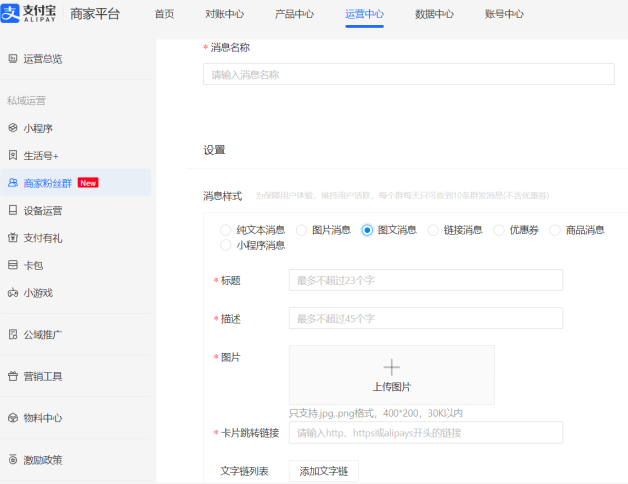Choose 图片消息 message style
628x484 pixels.
[302, 230]
